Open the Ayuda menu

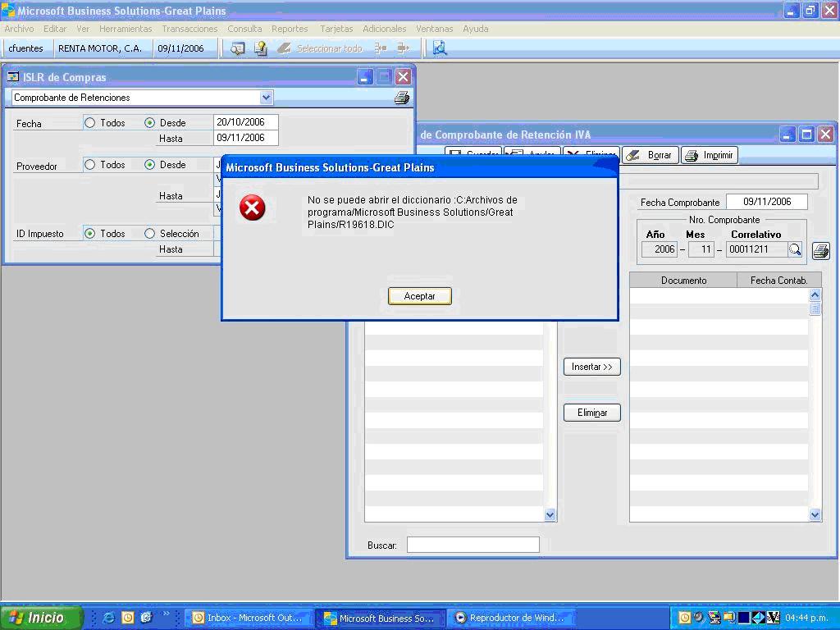[x=476, y=29]
